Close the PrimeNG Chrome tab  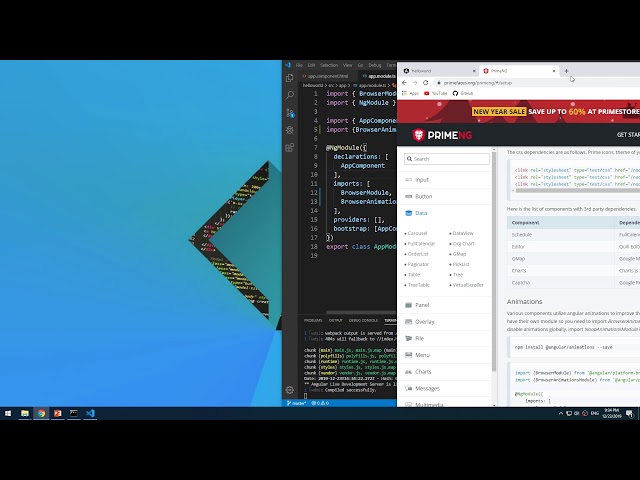click(x=554, y=71)
